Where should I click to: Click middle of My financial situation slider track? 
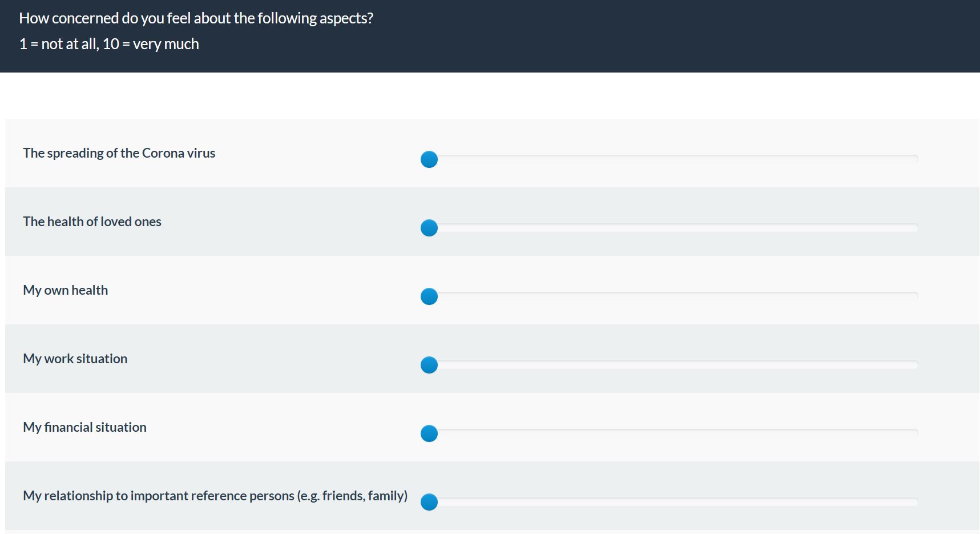674,433
